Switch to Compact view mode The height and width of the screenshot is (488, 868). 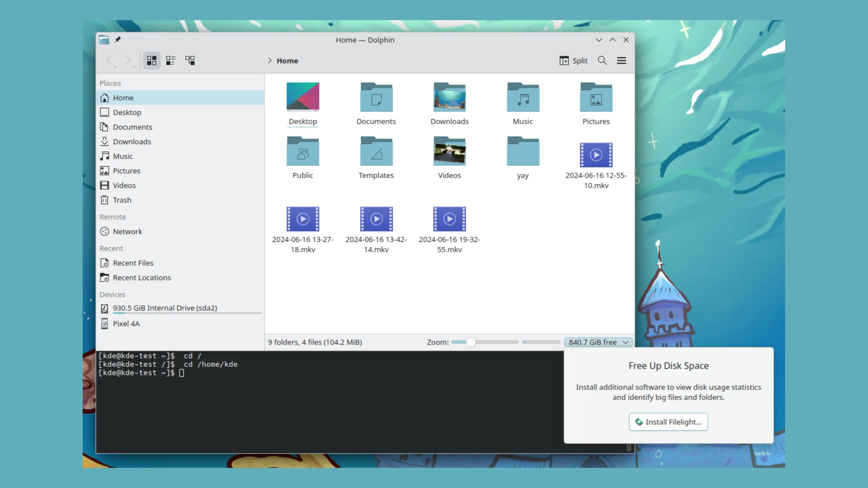coord(171,61)
